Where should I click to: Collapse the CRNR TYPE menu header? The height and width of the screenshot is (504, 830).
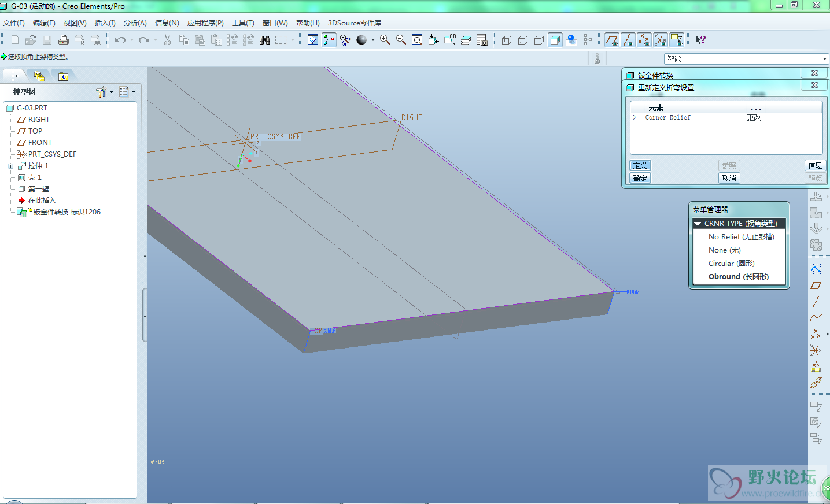click(698, 224)
